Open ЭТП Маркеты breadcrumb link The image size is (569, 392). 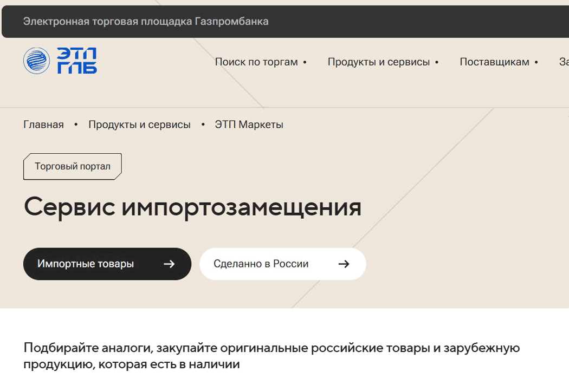pos(249,125)
